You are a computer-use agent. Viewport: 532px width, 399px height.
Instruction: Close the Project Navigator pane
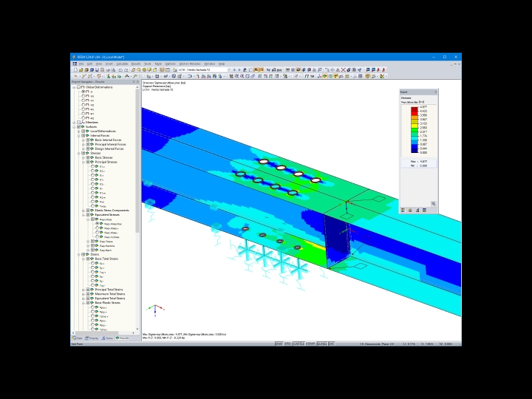point(137,82)
